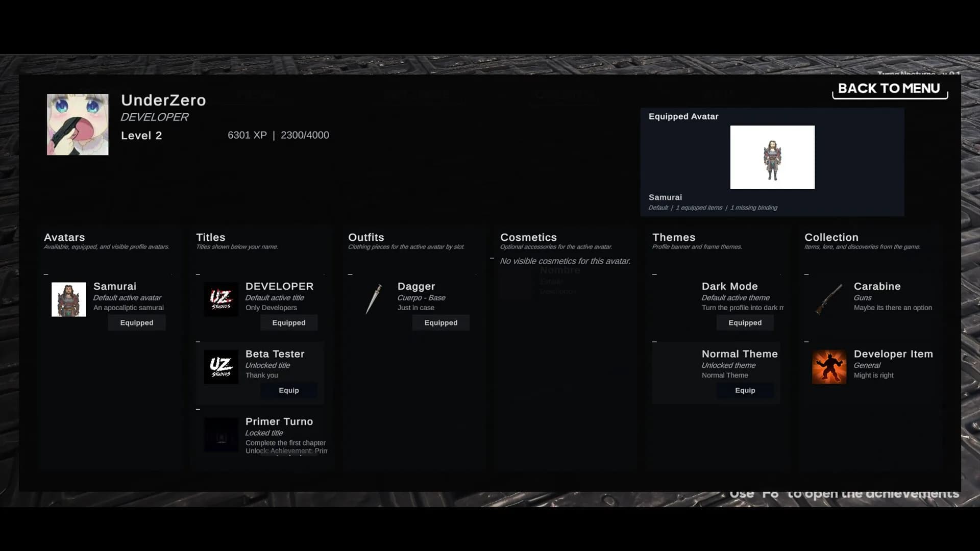Image resolution: width=980 pixels, height=551 pixels.
Task: Click the Developer Item name text
Action: (x=893, y=354)
